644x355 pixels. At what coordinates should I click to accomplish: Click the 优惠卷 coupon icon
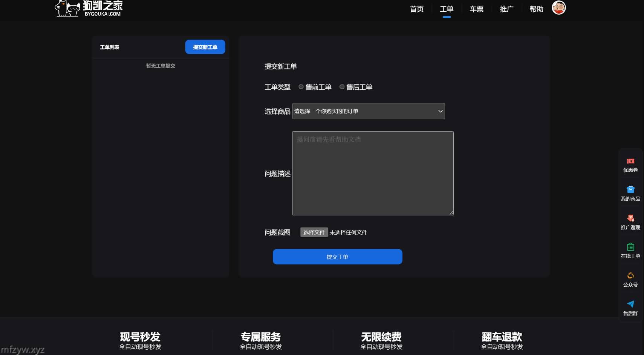[x=630, y=161]
